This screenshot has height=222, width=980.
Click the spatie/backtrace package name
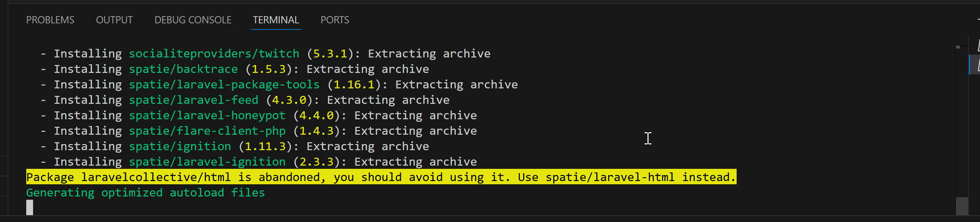[x=183, y=69]
